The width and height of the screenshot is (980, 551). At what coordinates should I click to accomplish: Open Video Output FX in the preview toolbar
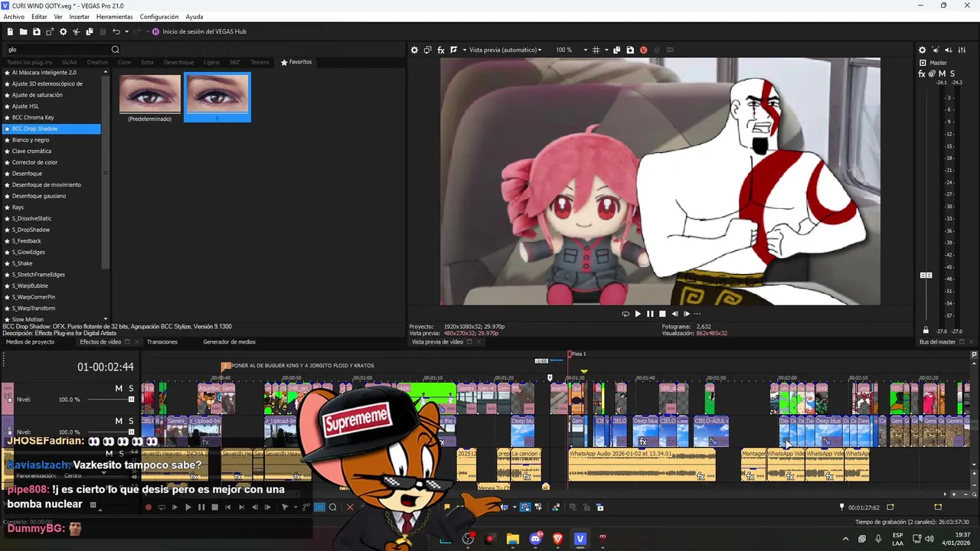(x=441, y=50)
